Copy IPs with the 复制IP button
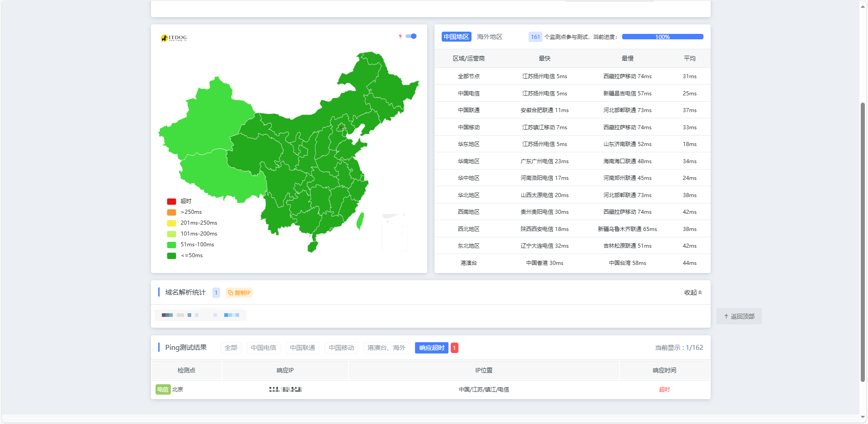This screenshot has height=424, width=868. [x=239, y=292]
